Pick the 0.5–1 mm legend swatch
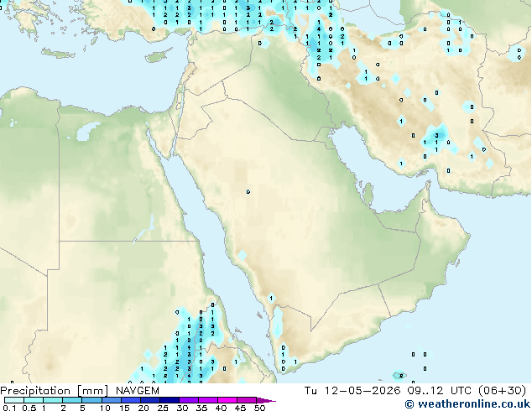This screenshot has height=411, width=532. 34,400
